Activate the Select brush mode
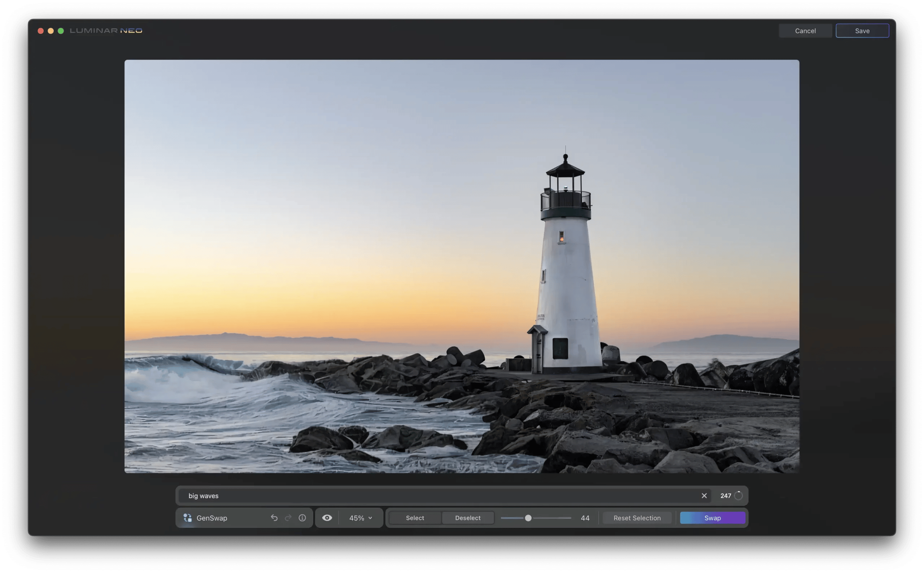Viewport: 924px width, 573px height. tap(415, 518)
